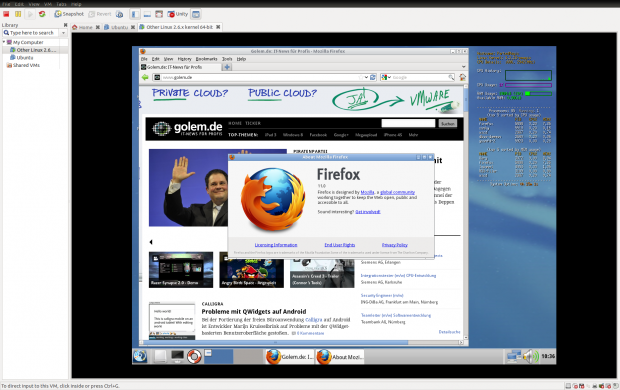Viewport: 620px width, 390px height.
Task: Click the golem.de logo
Action: (187, 129)
